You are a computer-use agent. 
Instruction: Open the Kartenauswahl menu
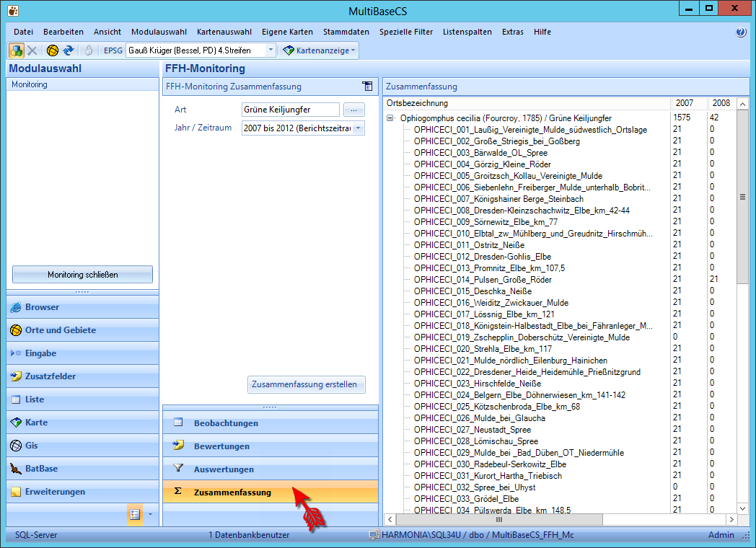click(x=224, y=32)
